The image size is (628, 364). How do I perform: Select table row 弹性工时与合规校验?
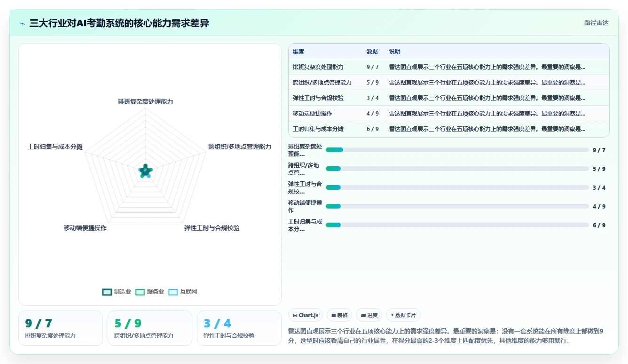pos(448,98)
